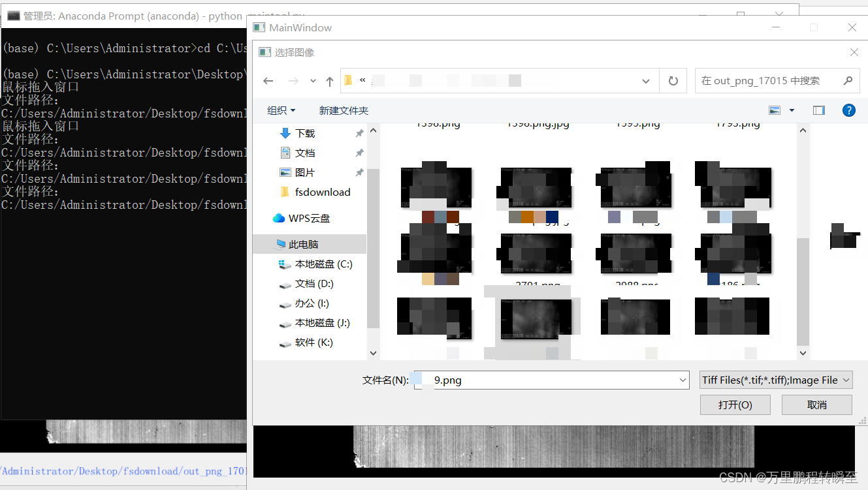Click the search magnifier icon
The image size is (868, 490).
(847, 80)
